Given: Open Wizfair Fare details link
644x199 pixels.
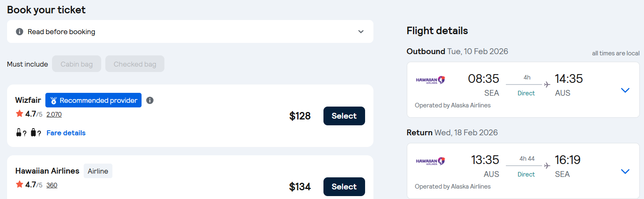Looking at the screenshot, I should tap(66, 133).
